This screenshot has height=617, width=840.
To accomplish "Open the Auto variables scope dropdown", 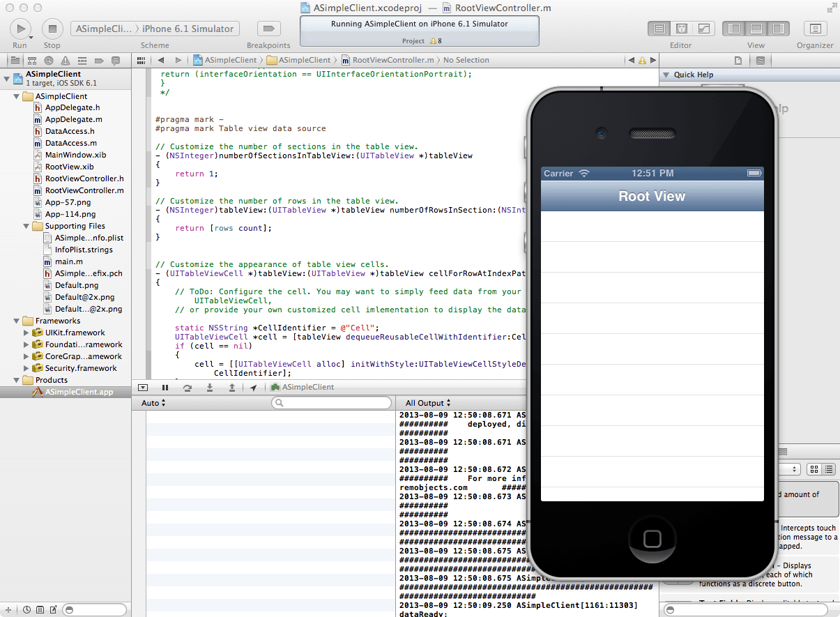I will pos(153,403).
